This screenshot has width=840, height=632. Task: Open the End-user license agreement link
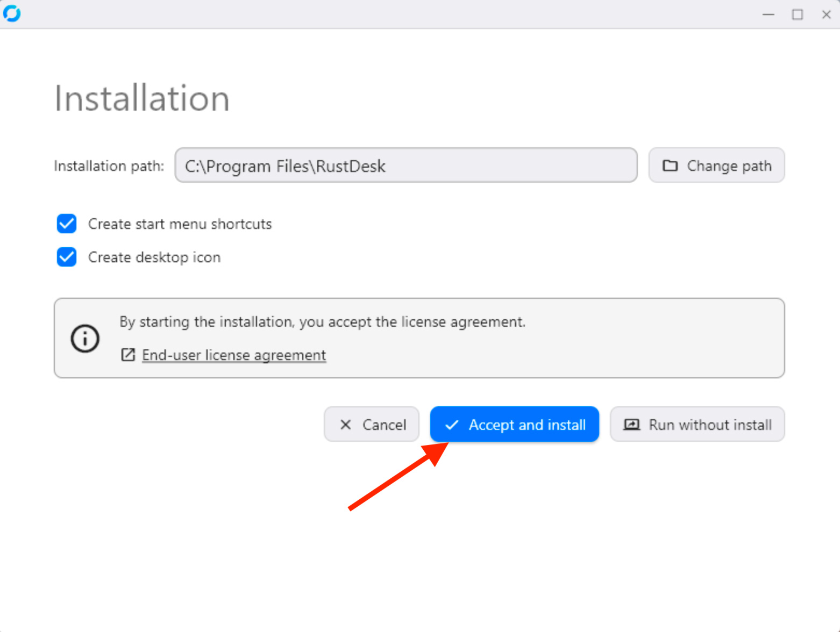234,355
